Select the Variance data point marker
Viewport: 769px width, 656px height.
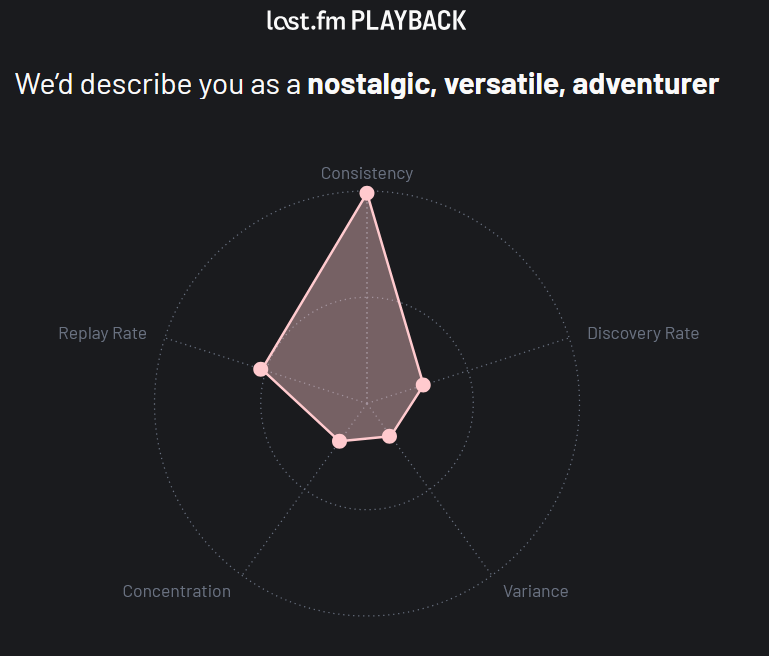[389, 436]
